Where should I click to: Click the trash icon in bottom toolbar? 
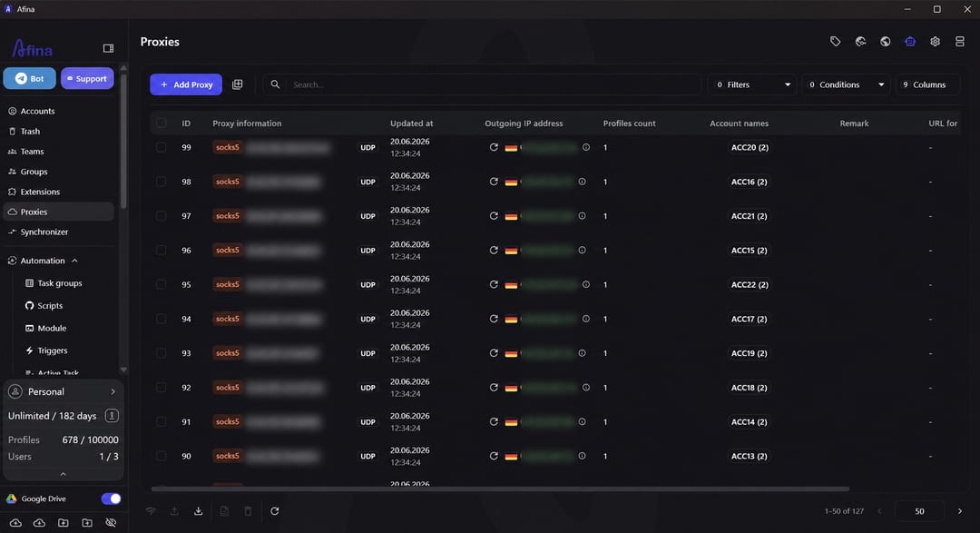point(248,511)
